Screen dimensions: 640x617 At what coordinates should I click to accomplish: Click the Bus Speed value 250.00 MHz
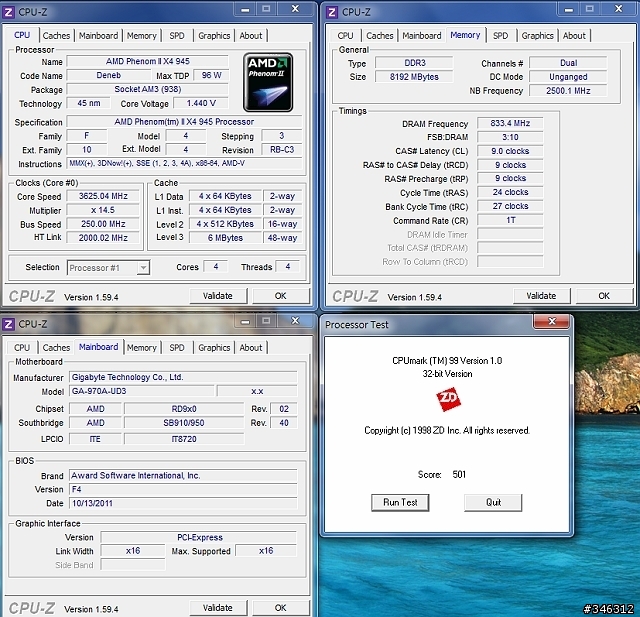click(103, 224)
